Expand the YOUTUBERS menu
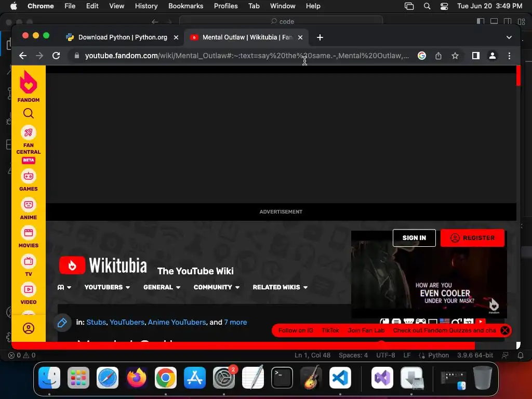The width and height of the screenshot is (532, 399). point(107,287)
